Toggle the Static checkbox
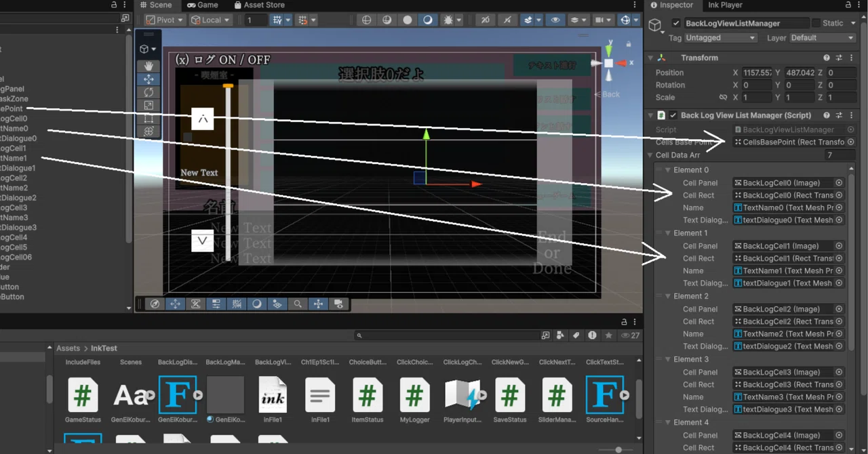This screenshot has height=454, width=868. (816, 23)
